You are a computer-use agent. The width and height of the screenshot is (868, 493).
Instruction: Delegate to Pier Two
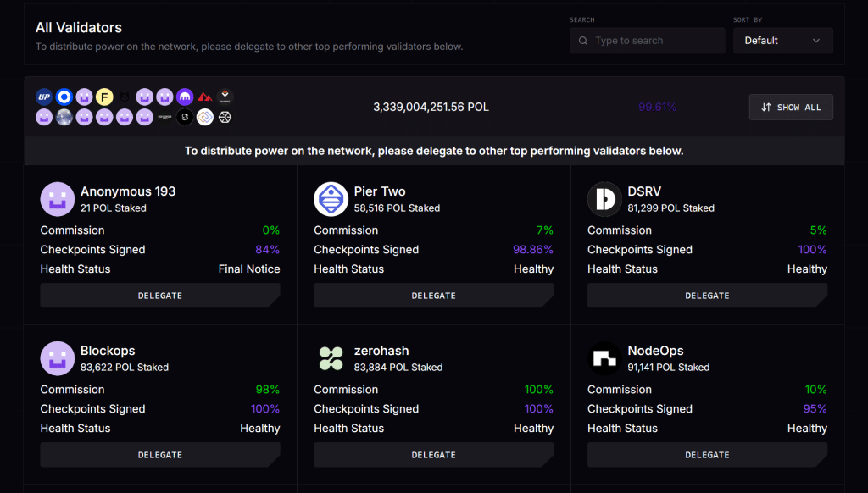coord(433,296)
